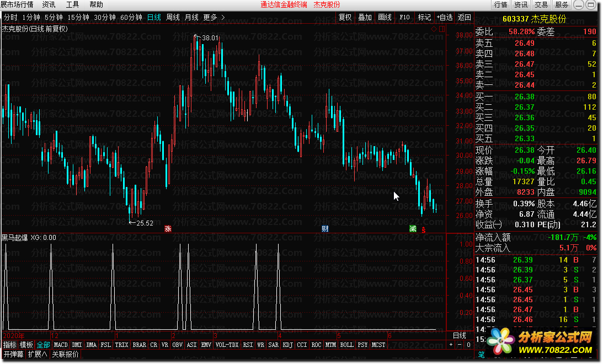This screenshot has height=364, width=603.
Task: Click the 服务 button at top right
Action: pyautogui.click(x=562, y=4)
